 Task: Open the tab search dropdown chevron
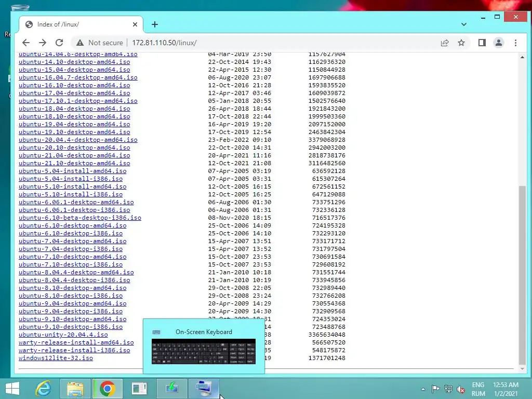[464, 24]
